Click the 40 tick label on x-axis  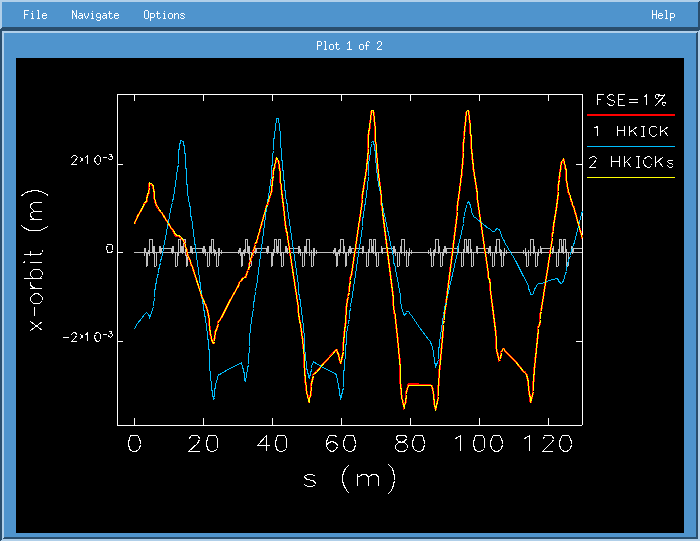coord(272,443)
